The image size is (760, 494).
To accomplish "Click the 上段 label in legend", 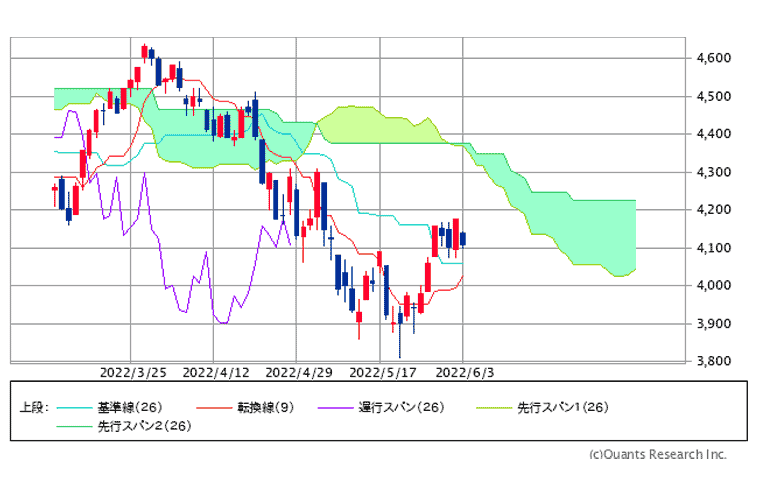I will coord(34,407).
